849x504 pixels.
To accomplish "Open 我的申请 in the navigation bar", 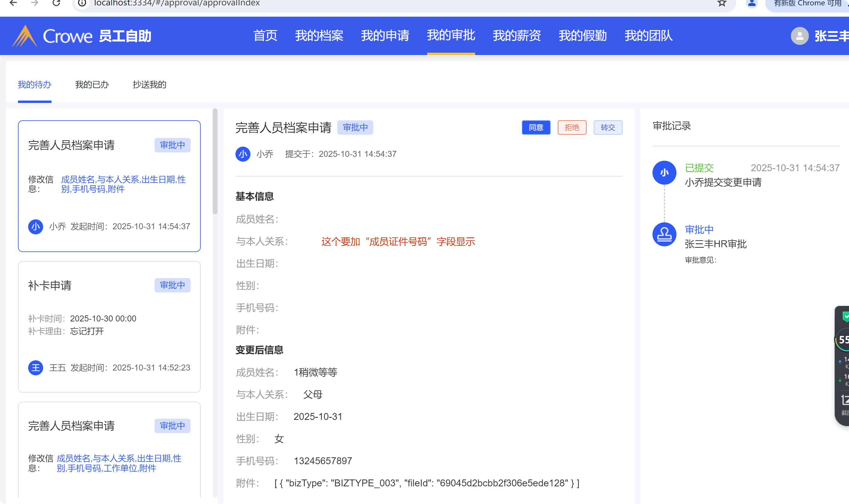I will [385, 36].
